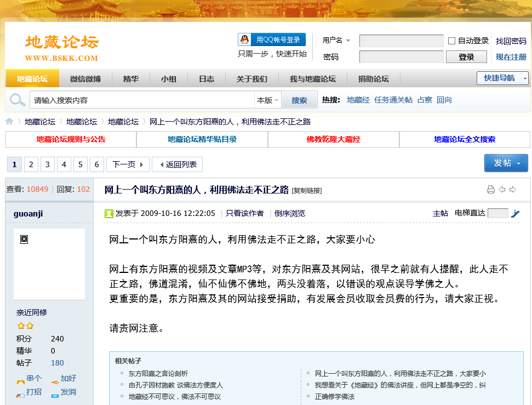
Task: Open the 精华 navigation tab
Action: click(x=131, y=79)
